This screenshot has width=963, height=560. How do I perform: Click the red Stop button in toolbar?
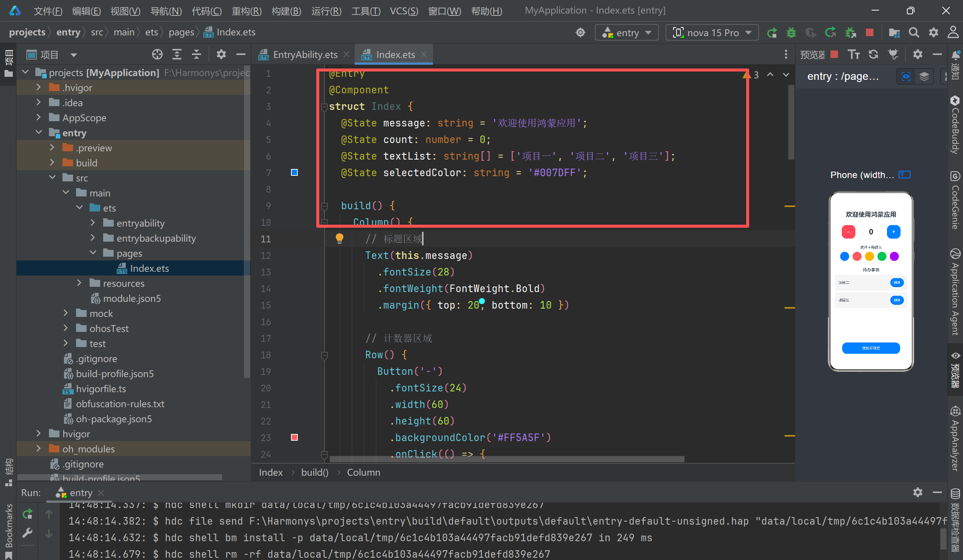869,32
